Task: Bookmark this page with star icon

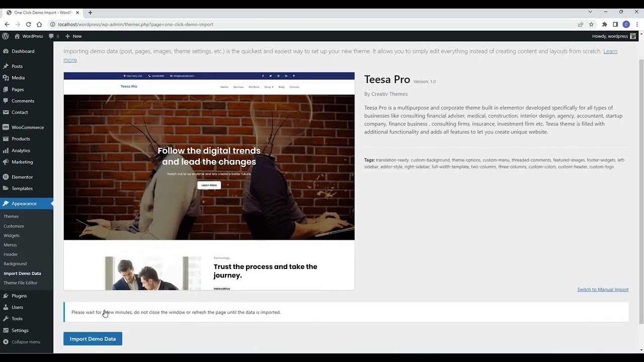Action: point(591,24)
